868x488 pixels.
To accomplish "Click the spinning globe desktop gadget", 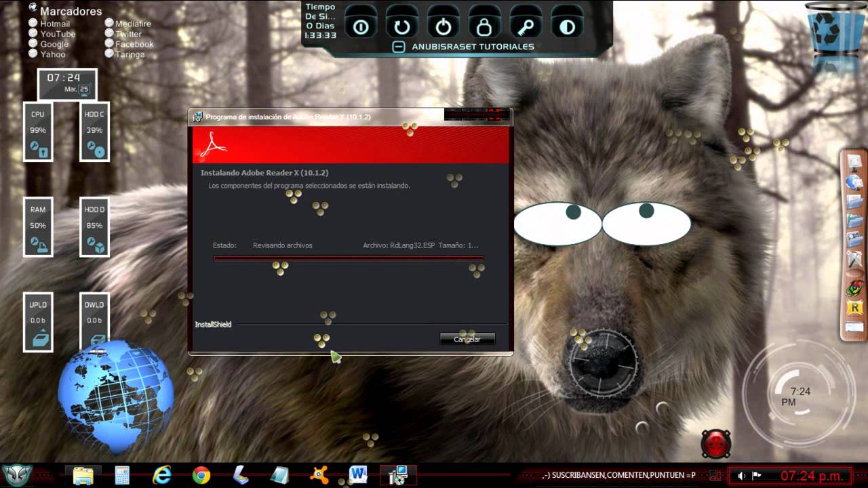I will tap(115, 398).
